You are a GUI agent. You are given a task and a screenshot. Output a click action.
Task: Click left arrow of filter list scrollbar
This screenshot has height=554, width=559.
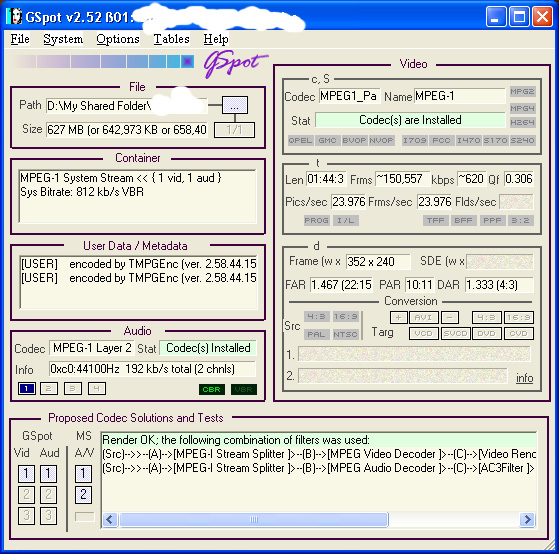coord(110,519)
